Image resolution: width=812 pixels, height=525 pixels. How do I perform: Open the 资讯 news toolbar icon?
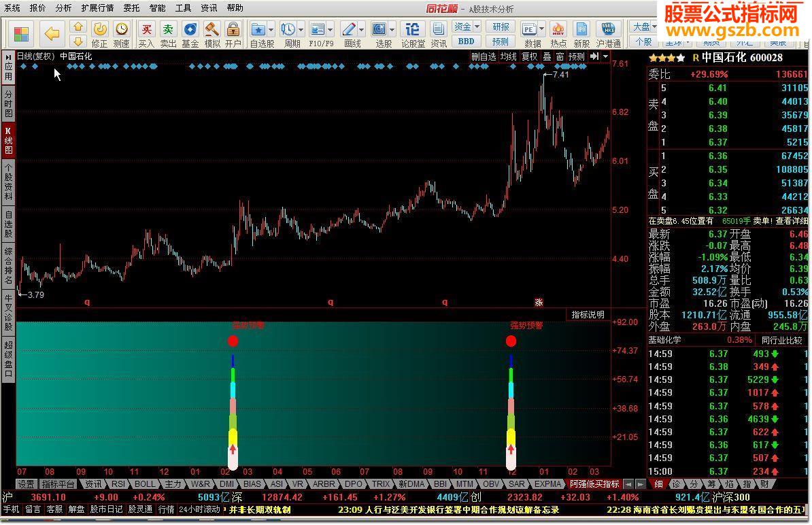pyautogui.click(x=439, y=34)
